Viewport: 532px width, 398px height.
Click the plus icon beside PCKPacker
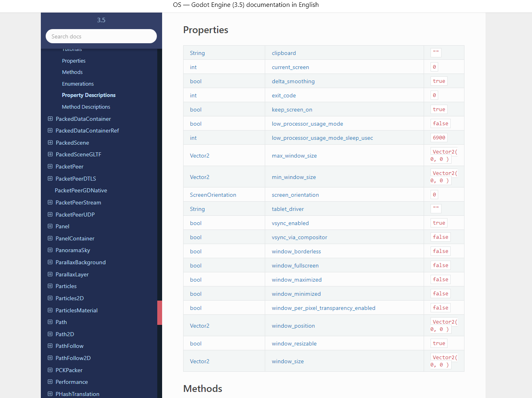[50, 370]
